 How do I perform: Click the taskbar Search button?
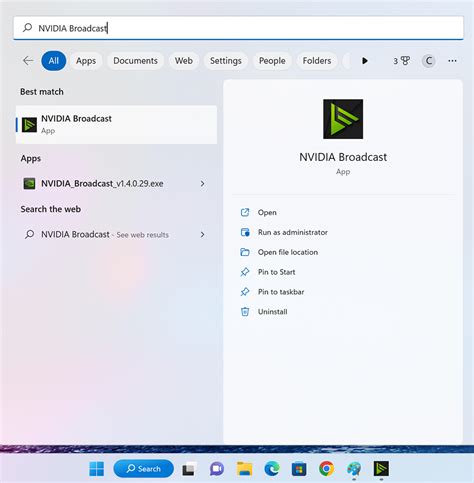click(x=143, y=469)
